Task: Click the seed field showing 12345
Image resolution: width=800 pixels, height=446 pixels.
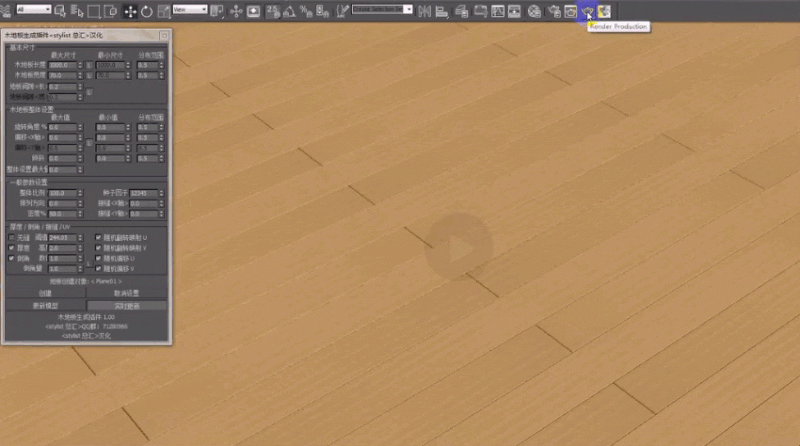Action: (144, 193)
